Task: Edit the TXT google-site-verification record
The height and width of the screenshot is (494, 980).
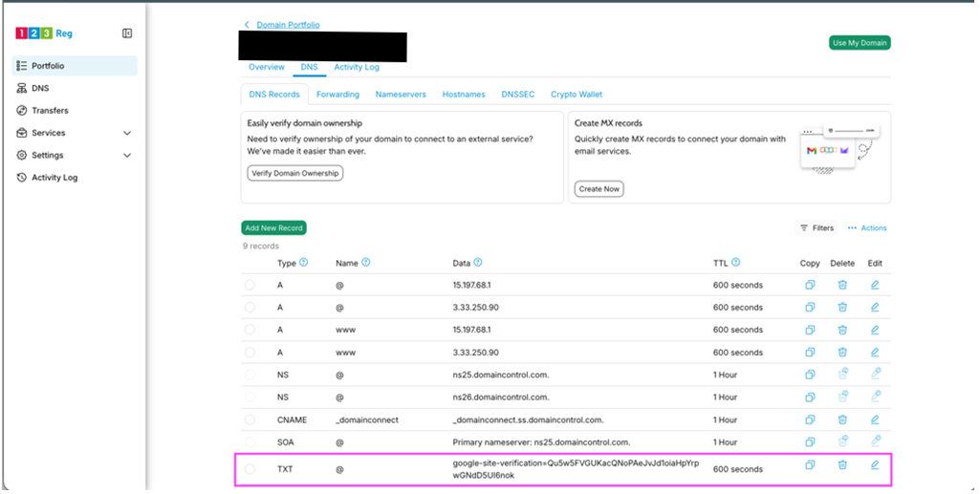Action: tap(875, 464)
